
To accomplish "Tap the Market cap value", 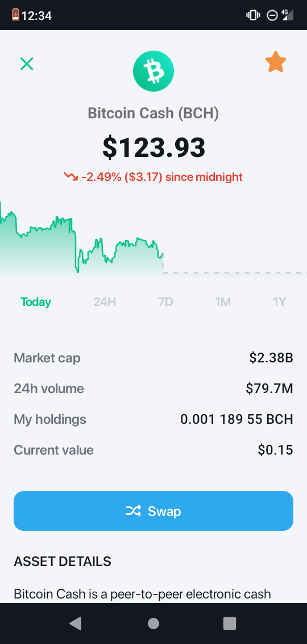I will click(271, 358).
